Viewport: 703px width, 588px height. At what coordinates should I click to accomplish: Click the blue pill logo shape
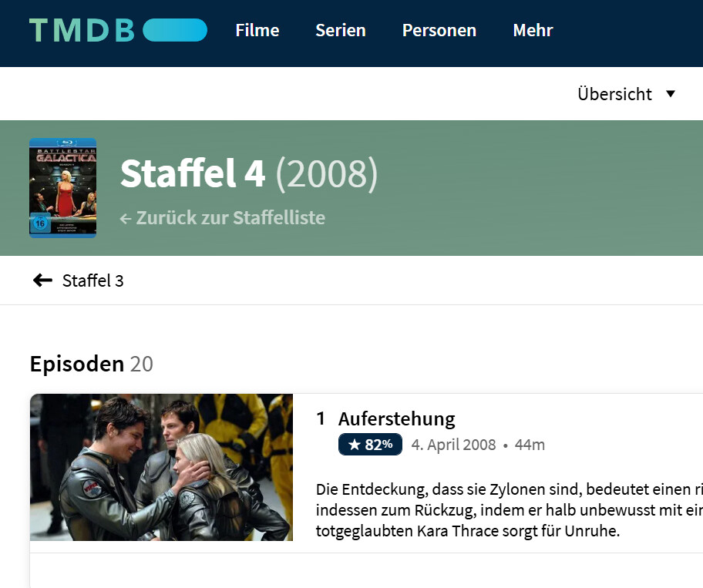(175, 30)
